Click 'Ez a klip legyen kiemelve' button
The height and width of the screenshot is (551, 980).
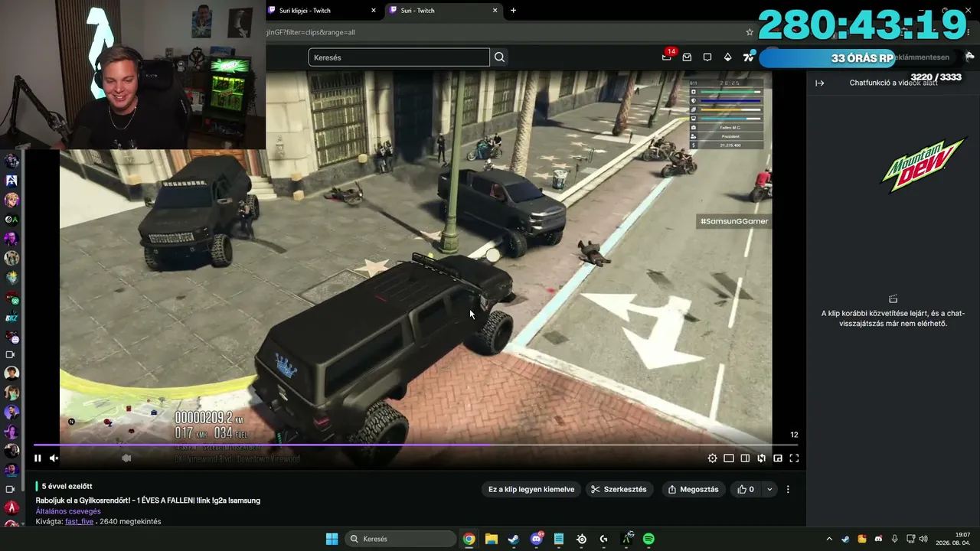click(531, 489)
